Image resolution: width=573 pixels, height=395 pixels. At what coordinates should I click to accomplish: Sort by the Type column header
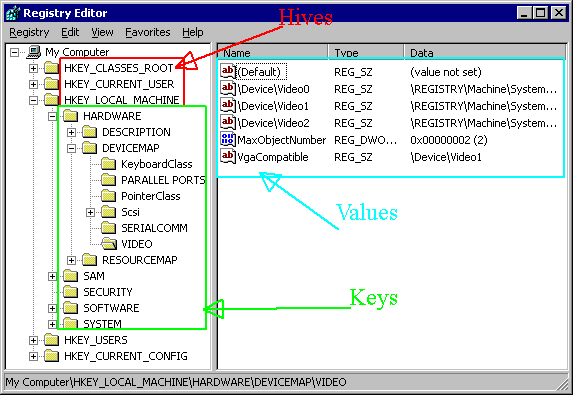pos(366,52)
